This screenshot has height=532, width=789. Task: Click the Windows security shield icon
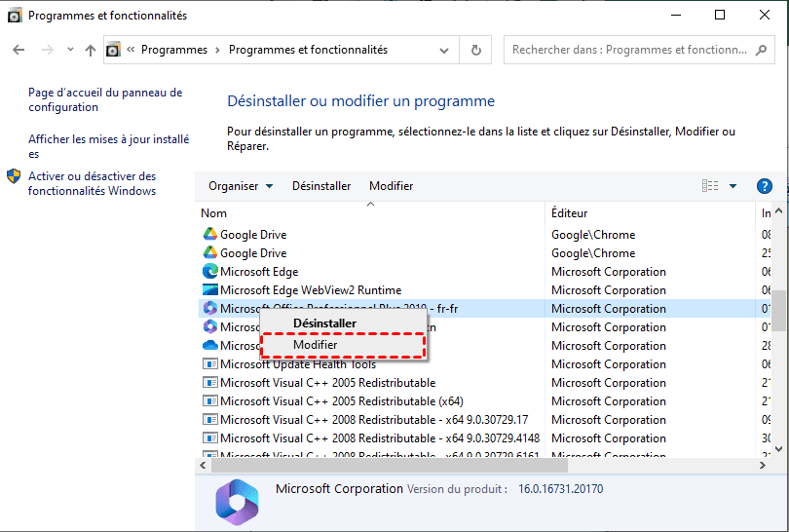pos(14,176)
